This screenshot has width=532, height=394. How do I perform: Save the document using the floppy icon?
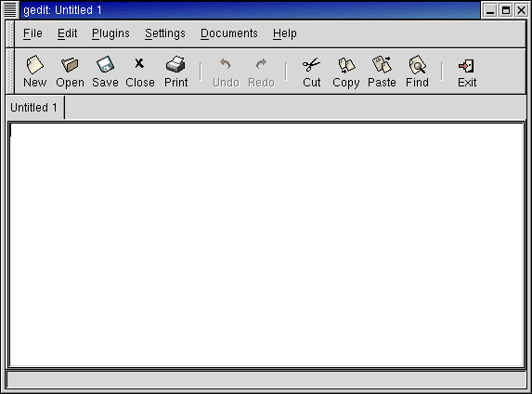(105, 64)
